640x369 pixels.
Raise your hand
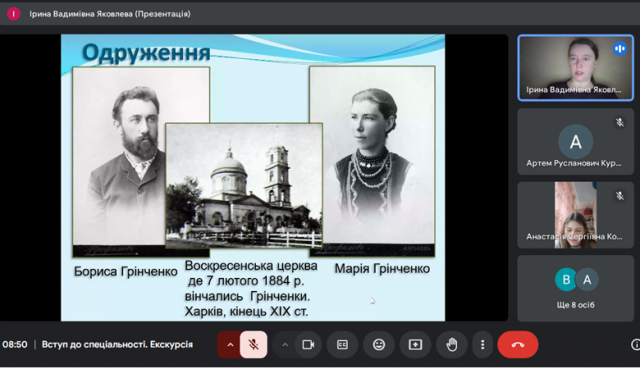451,345
